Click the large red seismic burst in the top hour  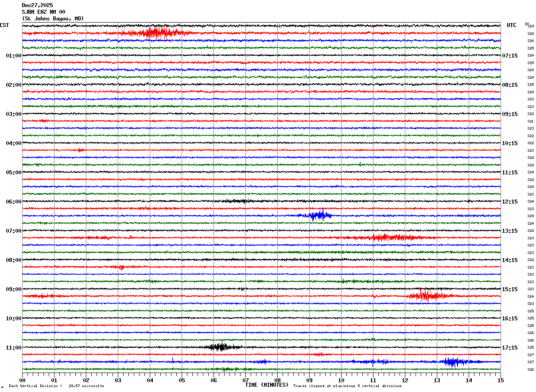coord(157,33)
